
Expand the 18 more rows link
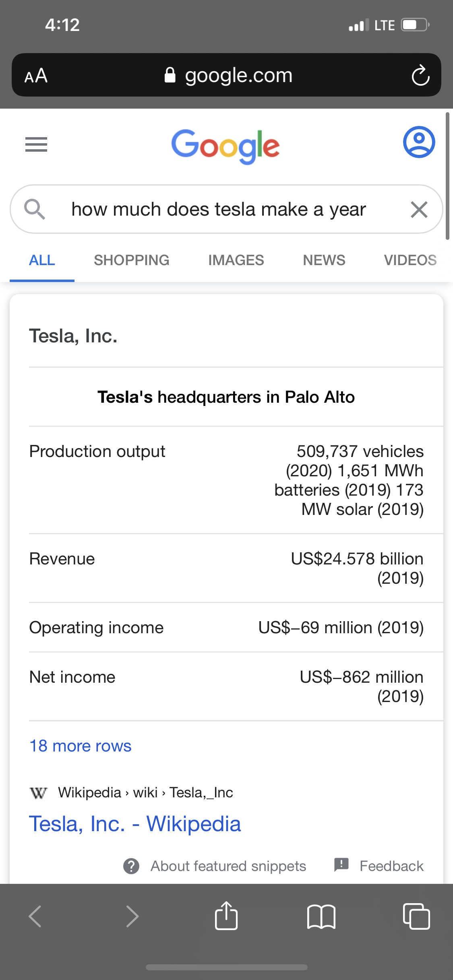[x=81, y=746]
